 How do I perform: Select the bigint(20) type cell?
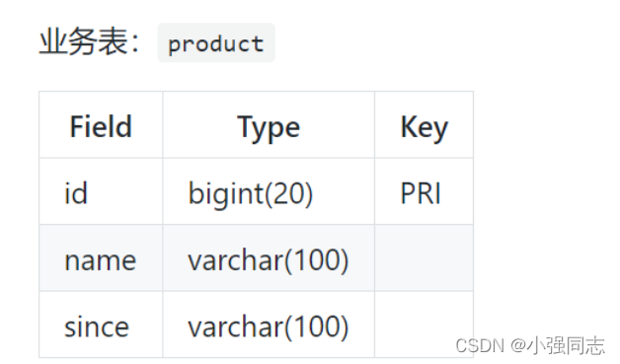pos(269,193)
